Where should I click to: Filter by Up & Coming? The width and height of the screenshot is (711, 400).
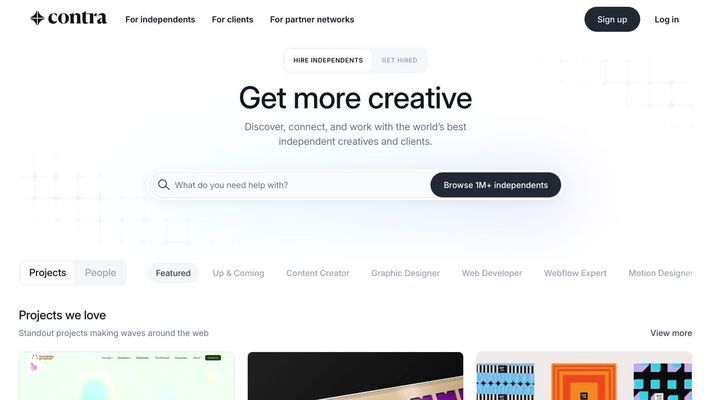click(x=239, y=273)
